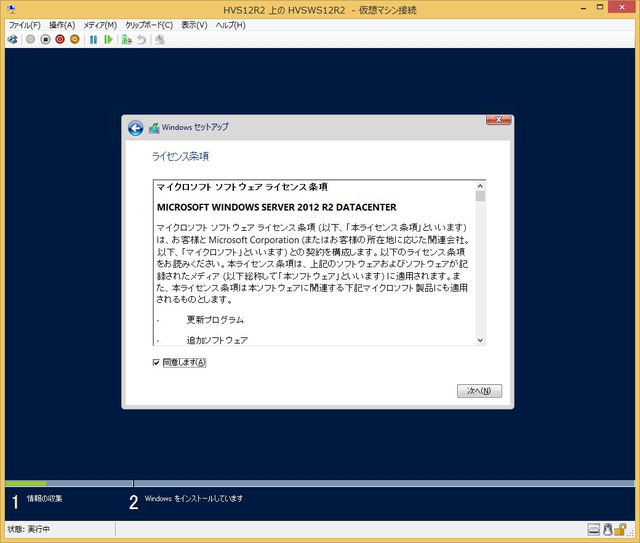The image size is (640, 543).
Task: Click the license text scrollbar down arrow
Action: click(480, 340)
